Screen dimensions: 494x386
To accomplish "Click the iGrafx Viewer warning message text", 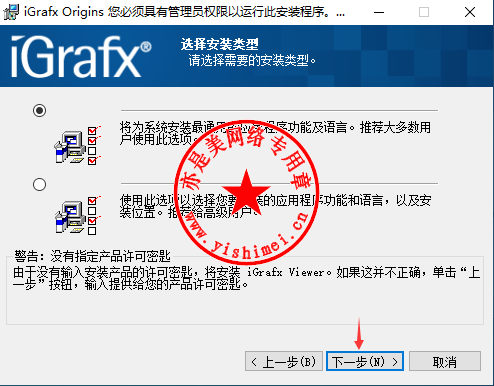I will click(x=247, y=278).
